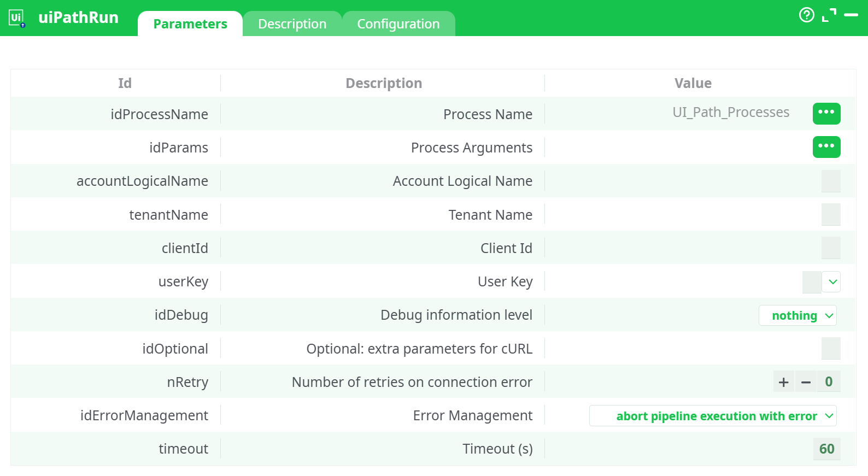Click the Description column header

[384, 83]
